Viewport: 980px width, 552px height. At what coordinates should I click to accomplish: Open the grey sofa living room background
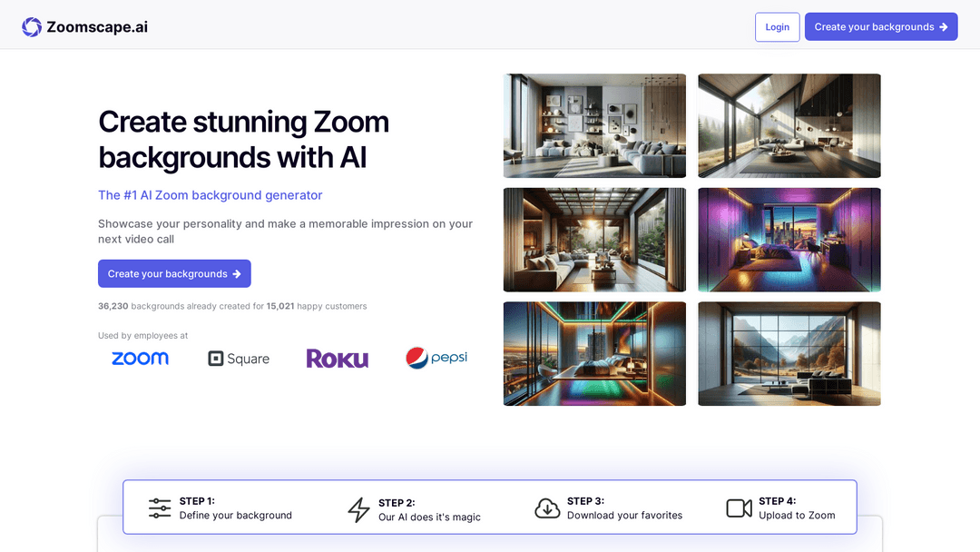point(594,126)
